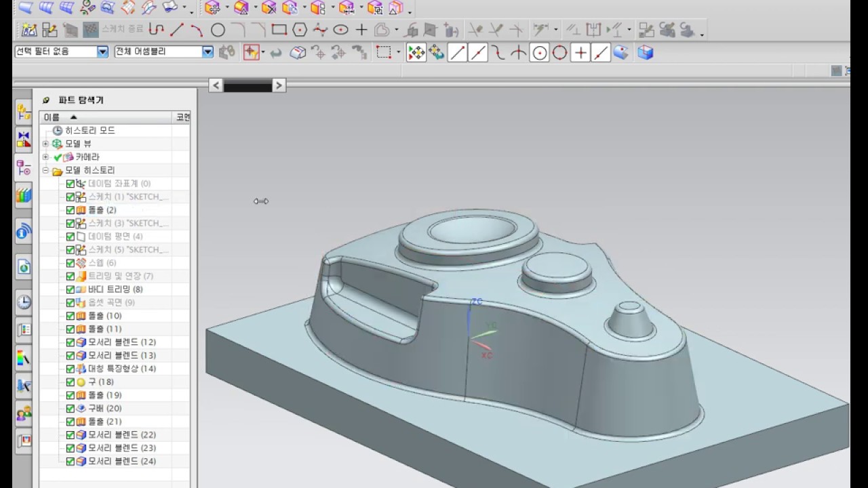Click the 코멘 column header
The height and width of the screenshot is (488, 868).
pos(182,117)
